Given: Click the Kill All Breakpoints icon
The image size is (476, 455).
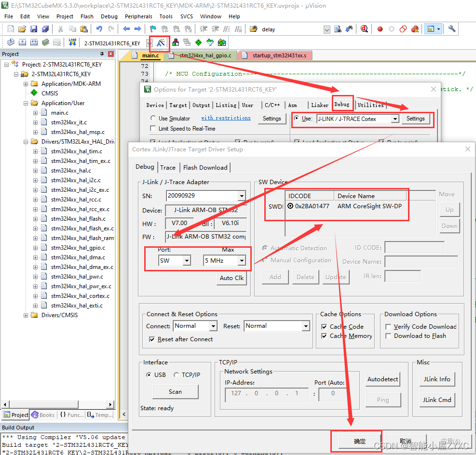Looking at the screenshot, I should 415,29.
